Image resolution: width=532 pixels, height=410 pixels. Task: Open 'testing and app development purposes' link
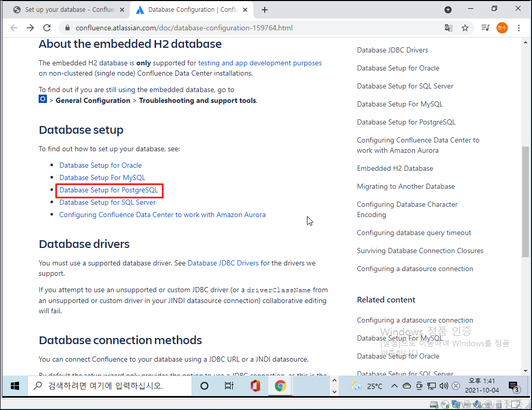click(260, 63)
